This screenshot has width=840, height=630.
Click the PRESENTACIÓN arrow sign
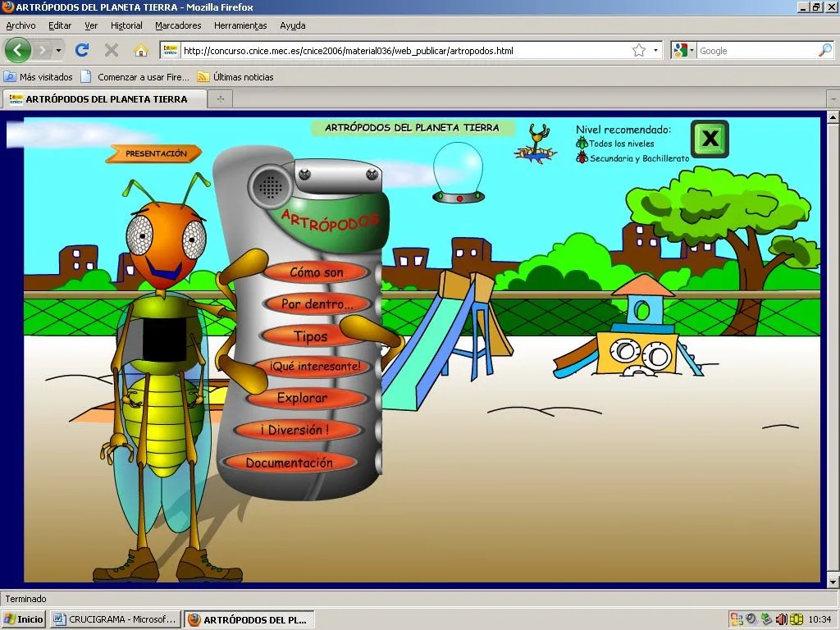pyautogui.click(x=155, y=153)
